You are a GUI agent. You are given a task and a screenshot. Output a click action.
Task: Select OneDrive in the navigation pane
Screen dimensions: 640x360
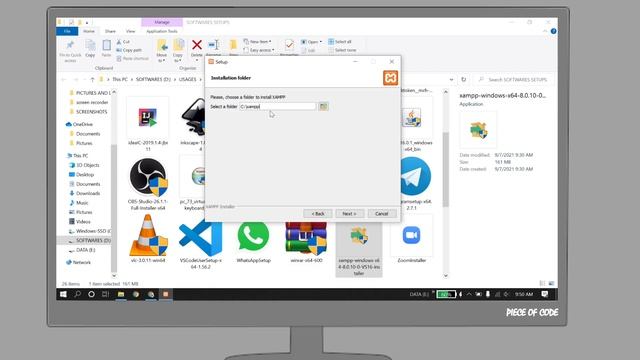pyautogui.click(x=80, y=124)
